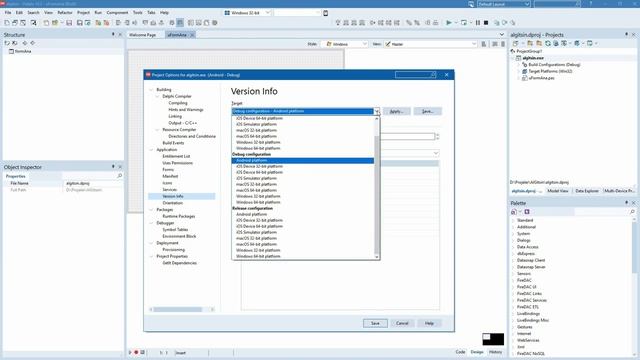
Task: Cancel the Project Options dialog
Action: click(402, 323)
